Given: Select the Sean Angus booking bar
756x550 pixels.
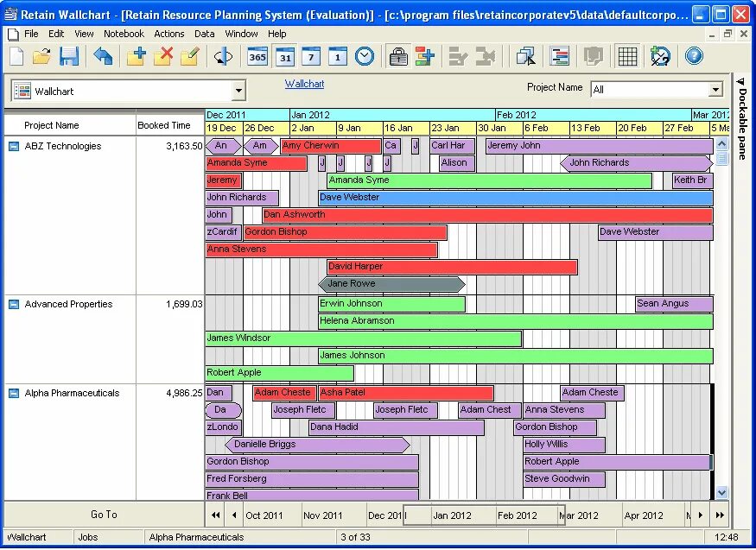Looking at the screenshot, I should (x=674, y=304).
